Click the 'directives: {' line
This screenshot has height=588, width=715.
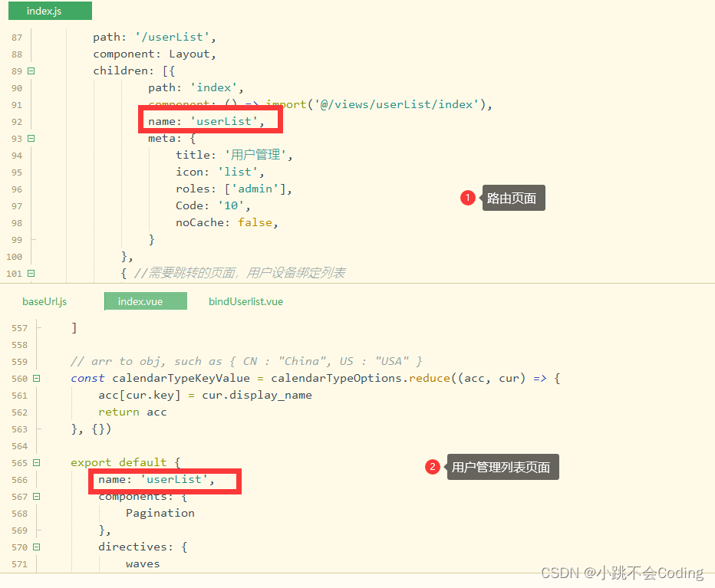143,547
